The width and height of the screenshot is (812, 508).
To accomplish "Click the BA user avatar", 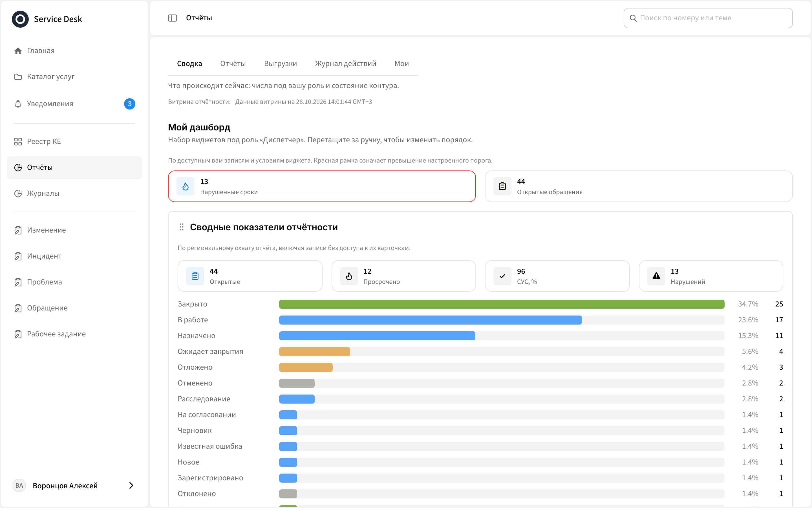I will [x=19, y=485].
